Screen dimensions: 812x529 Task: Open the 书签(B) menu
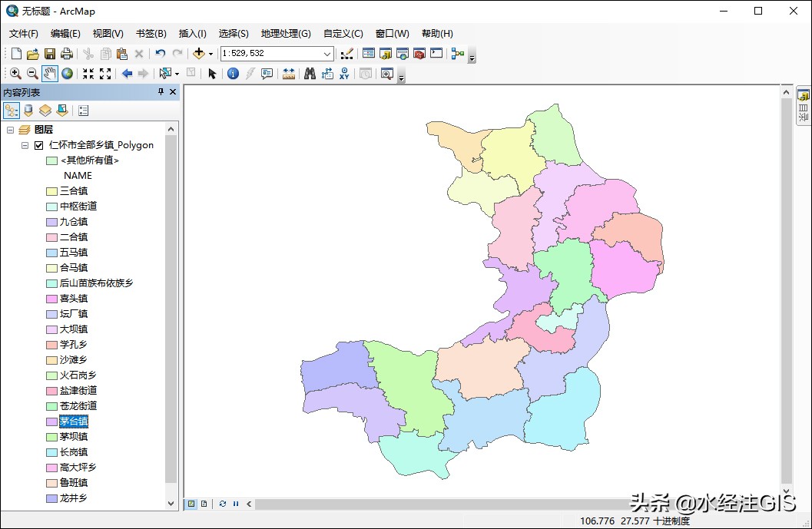pos(151,34)
